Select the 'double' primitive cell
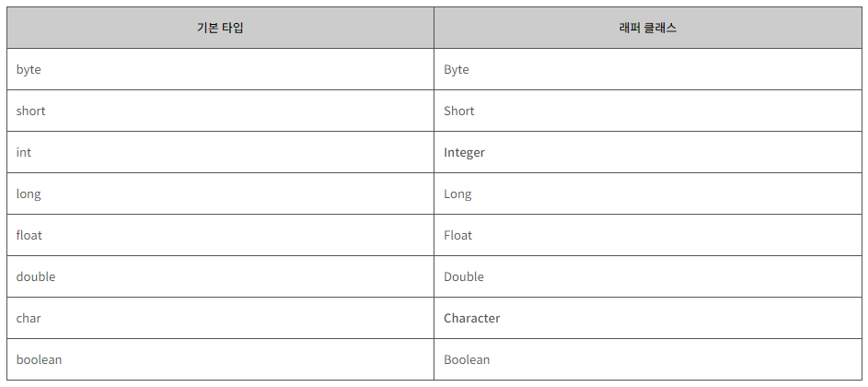The height and width of the screenshot is (387, 868). click(x=220, y=276)
